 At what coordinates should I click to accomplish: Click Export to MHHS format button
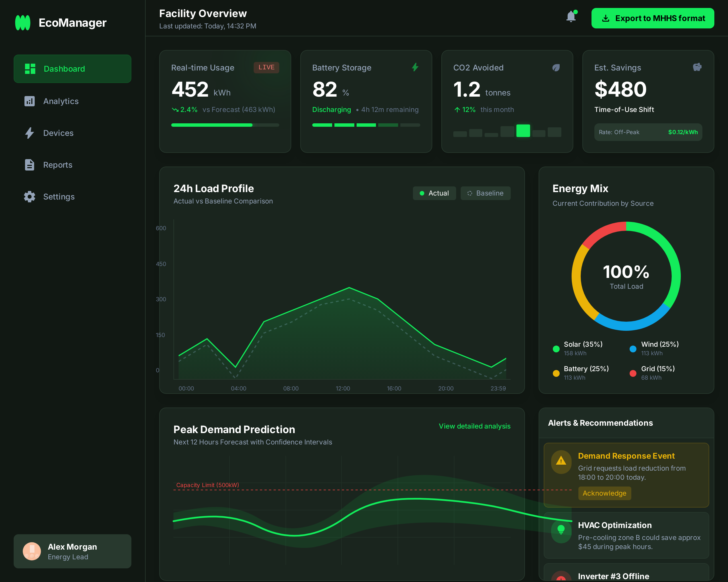652,18
